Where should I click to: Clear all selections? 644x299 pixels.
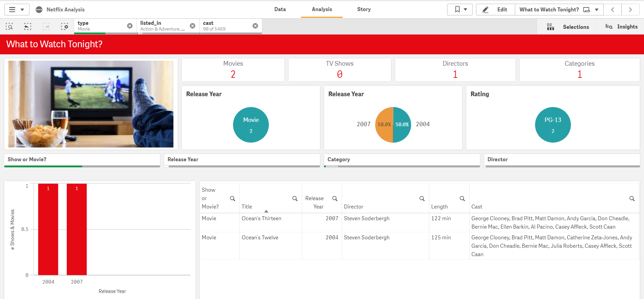click(64, 26)
